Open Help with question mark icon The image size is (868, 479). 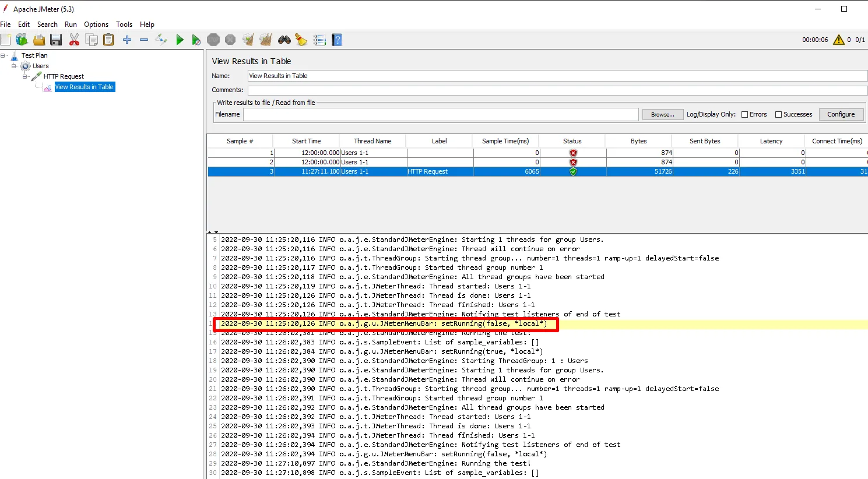pos(337,40)
